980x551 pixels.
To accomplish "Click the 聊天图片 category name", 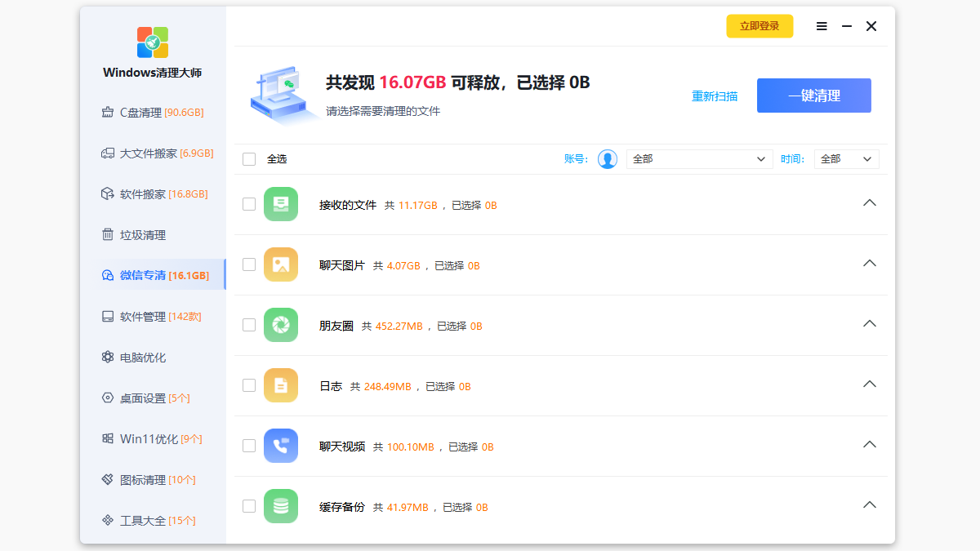I will click(x=342, y=265).
